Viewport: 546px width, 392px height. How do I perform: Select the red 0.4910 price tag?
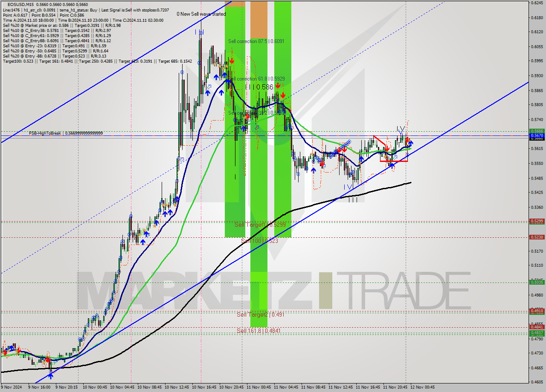(537, 311)
